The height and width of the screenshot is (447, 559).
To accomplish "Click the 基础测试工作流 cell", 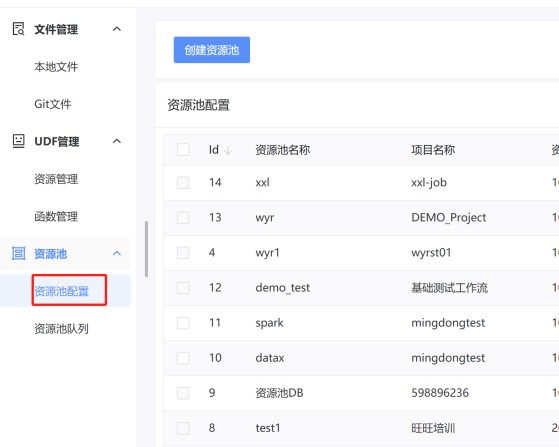I will click(x=450, y=288).
